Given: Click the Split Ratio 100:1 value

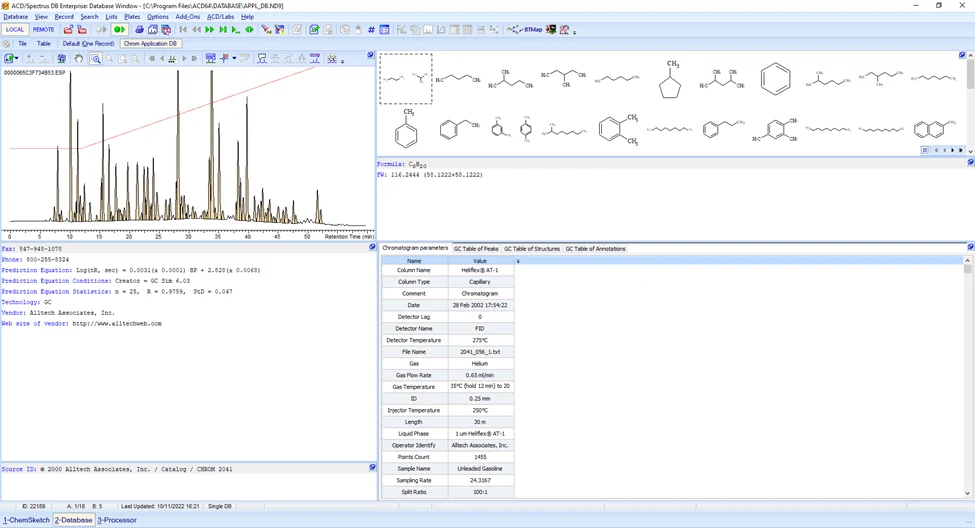Looking at the screenshot, I should [x=480, y=492].
